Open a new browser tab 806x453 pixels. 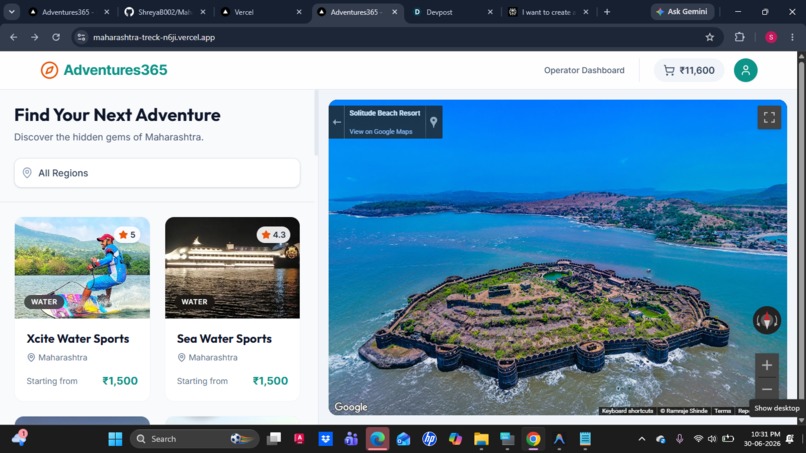(607, 12)
